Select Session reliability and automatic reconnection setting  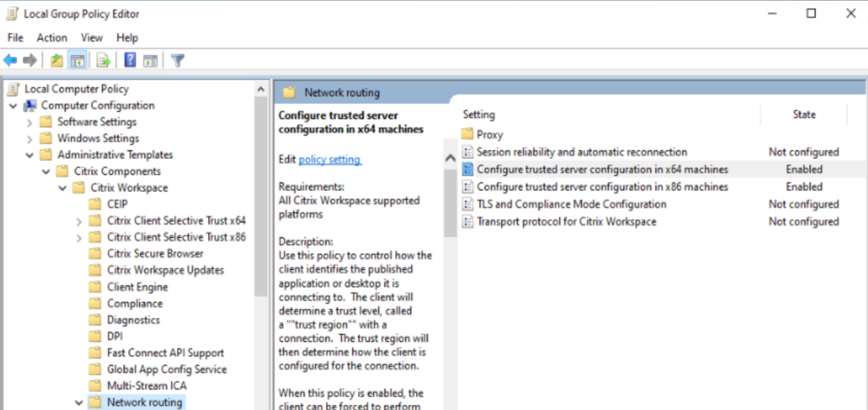tap(582, 152)
